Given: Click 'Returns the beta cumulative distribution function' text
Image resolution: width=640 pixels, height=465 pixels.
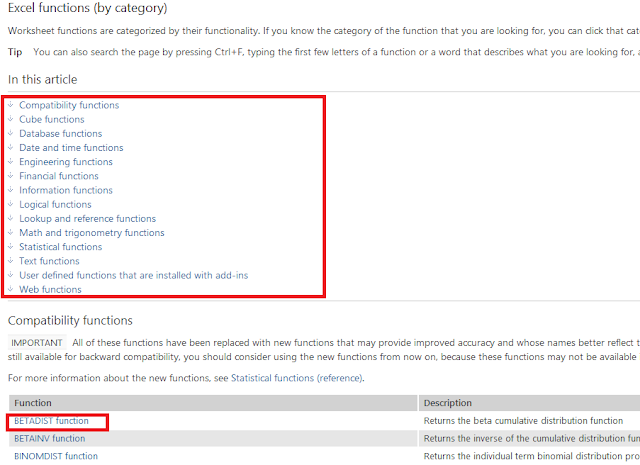Looking at the screenshot, I should [x=523, y=421].
